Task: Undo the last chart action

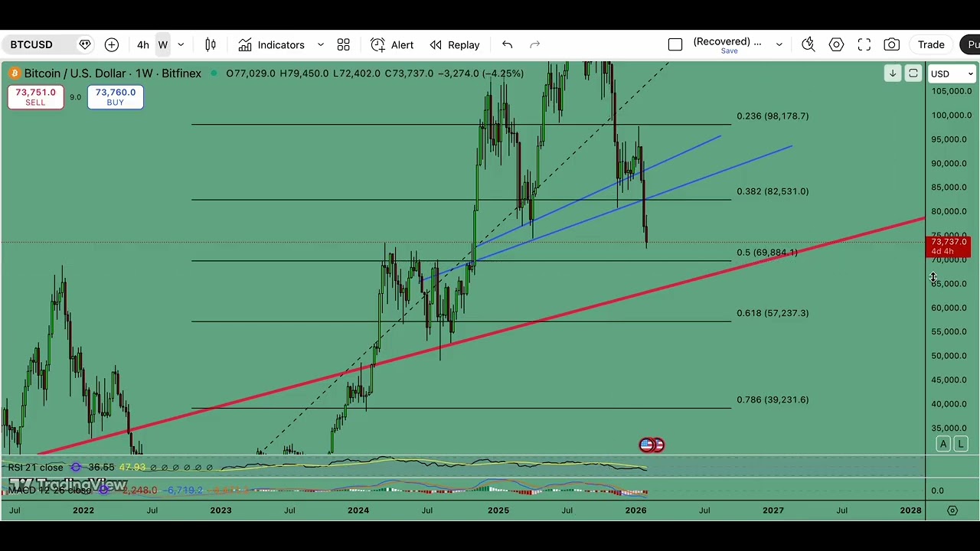Action: 508,44
